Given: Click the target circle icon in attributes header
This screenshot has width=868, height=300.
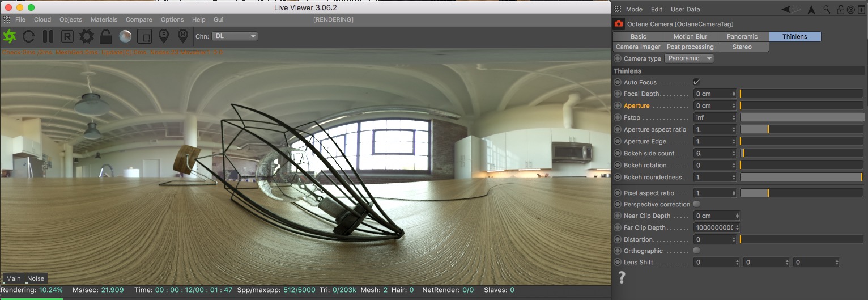Looking at the screenshot, I should [851, 9].
